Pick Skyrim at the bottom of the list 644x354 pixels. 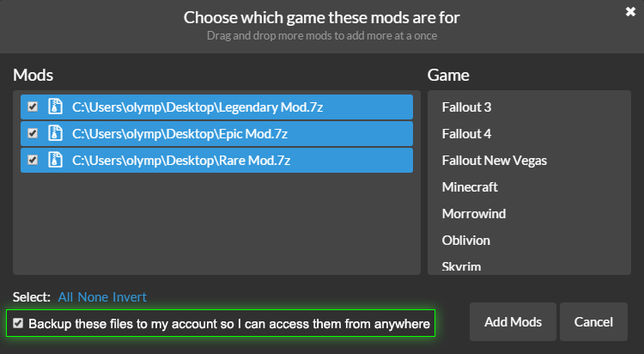point(461,267)
